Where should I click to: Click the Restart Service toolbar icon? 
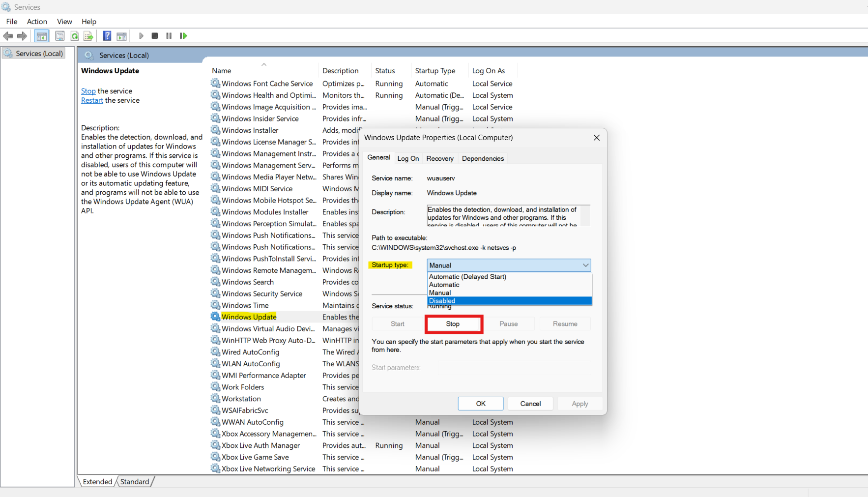pyautogui.click(x=183, y=36)
